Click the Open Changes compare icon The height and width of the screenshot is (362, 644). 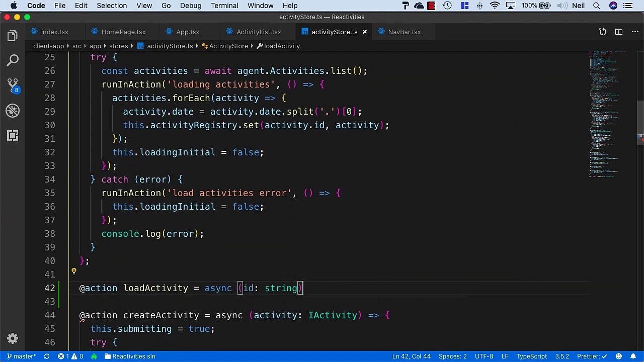pyautogui.click(x=603, y=32)
